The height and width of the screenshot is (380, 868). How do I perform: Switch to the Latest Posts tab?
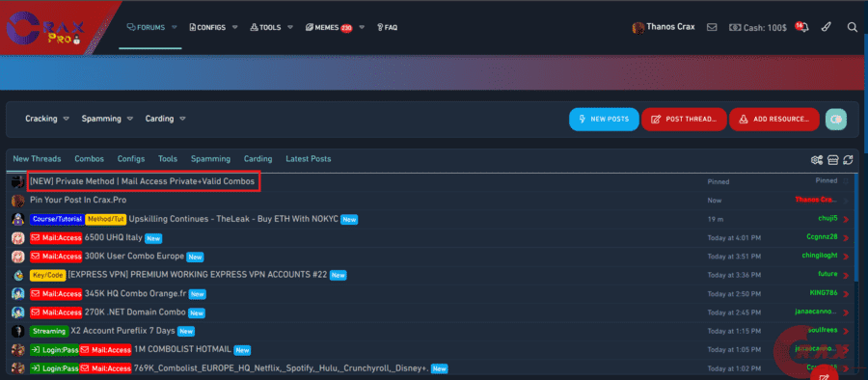(309, 159)
